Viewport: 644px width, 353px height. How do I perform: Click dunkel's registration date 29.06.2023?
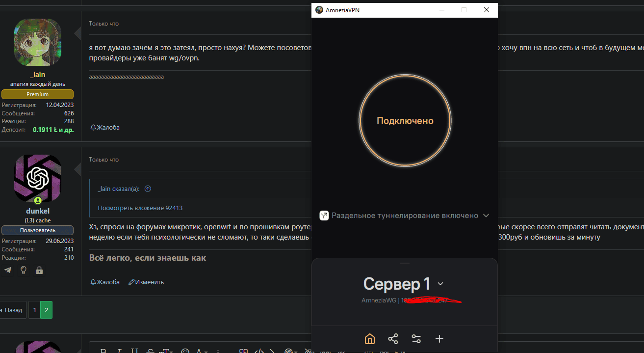[x=60, y=241]
